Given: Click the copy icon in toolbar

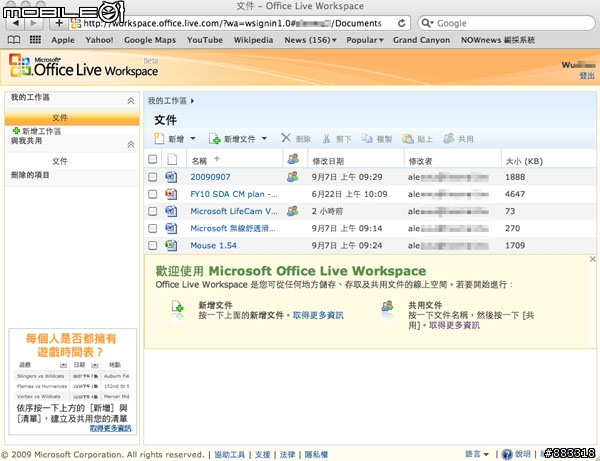Looking at the screenshot, I should coord(367,138).
